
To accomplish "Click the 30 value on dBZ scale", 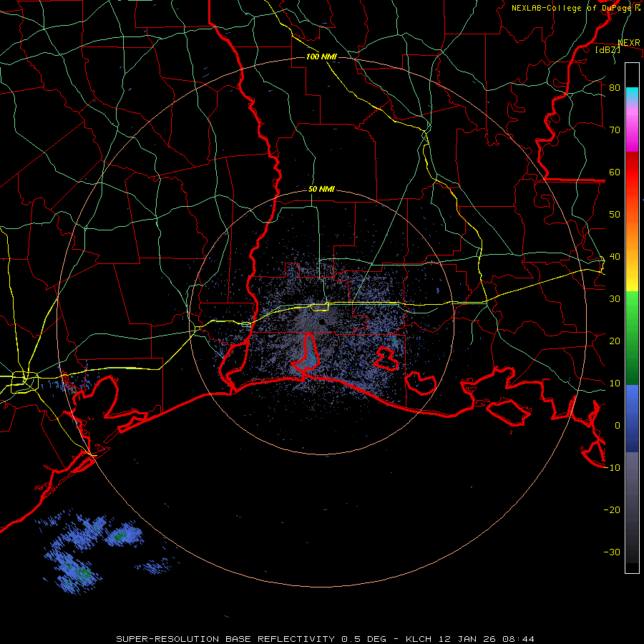I will tap(615, 298).
